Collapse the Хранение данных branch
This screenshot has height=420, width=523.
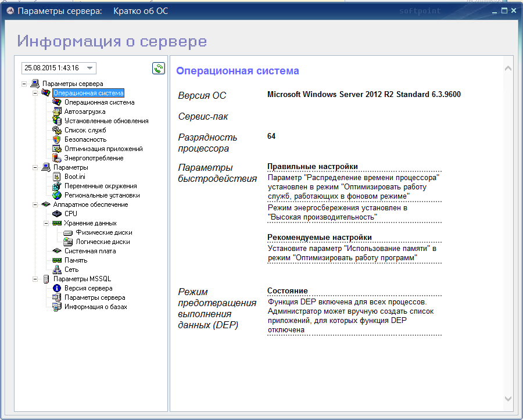click(x=46, y=223)
